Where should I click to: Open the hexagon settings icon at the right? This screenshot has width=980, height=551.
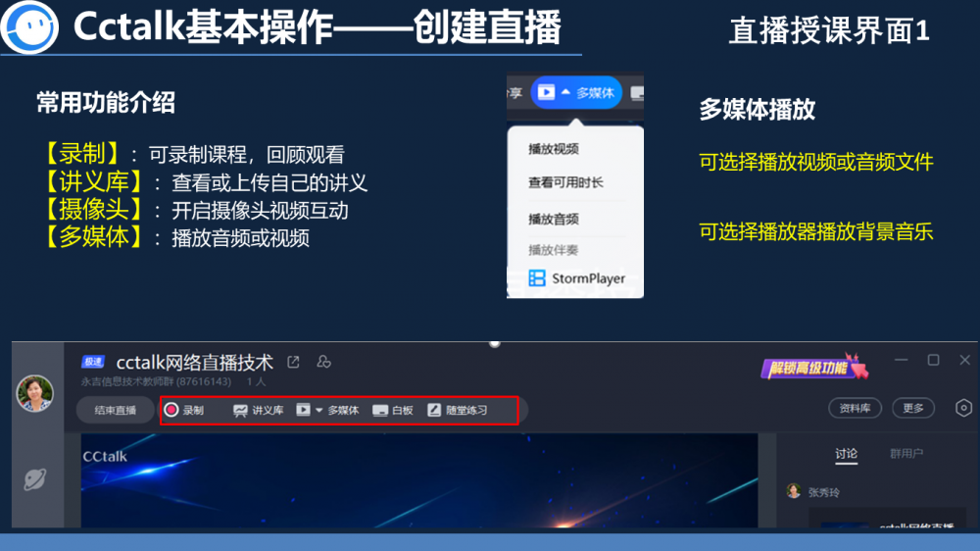click(963, 408)
